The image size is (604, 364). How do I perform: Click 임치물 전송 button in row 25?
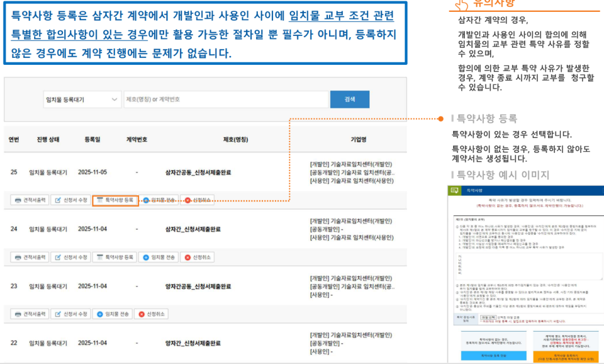[x=159, y=201]
